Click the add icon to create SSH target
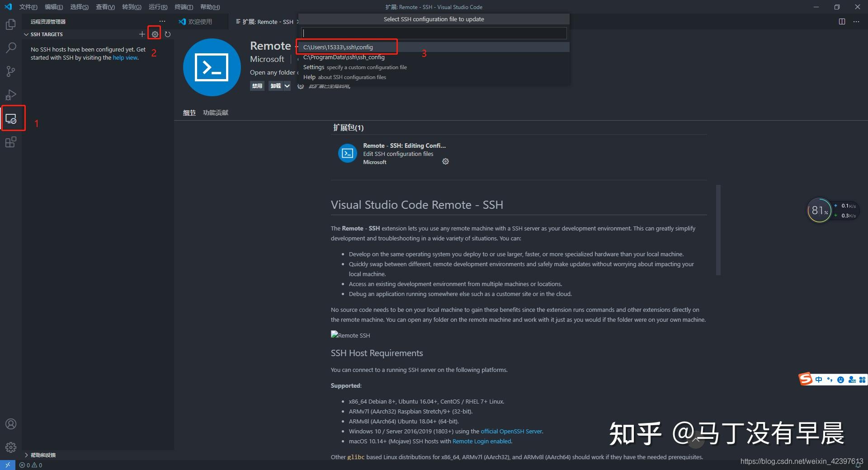 142,34
